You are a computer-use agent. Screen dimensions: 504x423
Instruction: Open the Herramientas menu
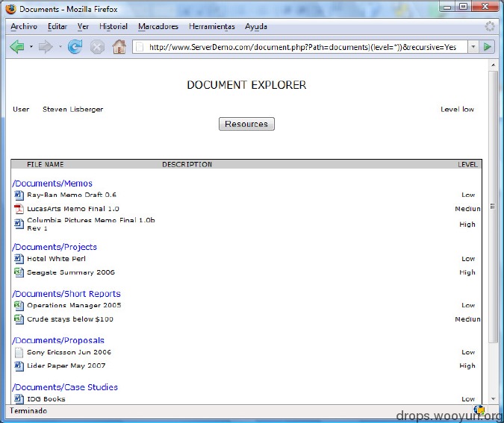click(x=212, y=26)
